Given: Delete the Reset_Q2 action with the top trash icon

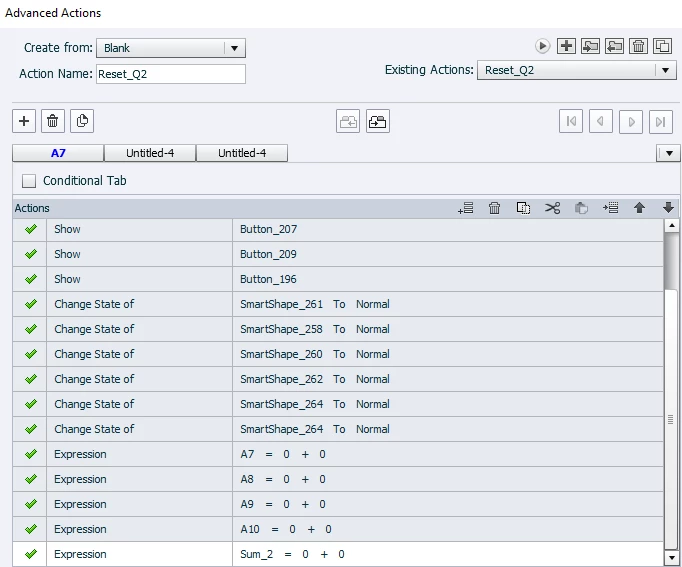Looking at the screenshot, I should coord(638,46).
